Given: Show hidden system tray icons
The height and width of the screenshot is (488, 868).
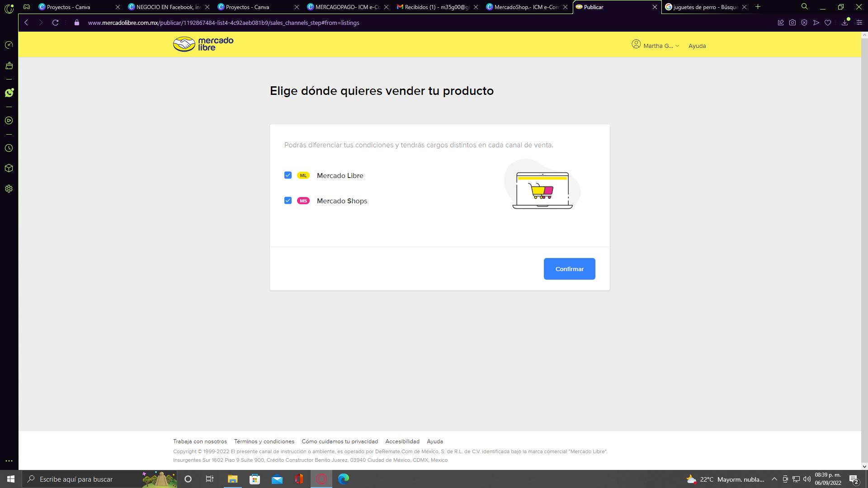Looking at the screenshot, I should 774,479.
